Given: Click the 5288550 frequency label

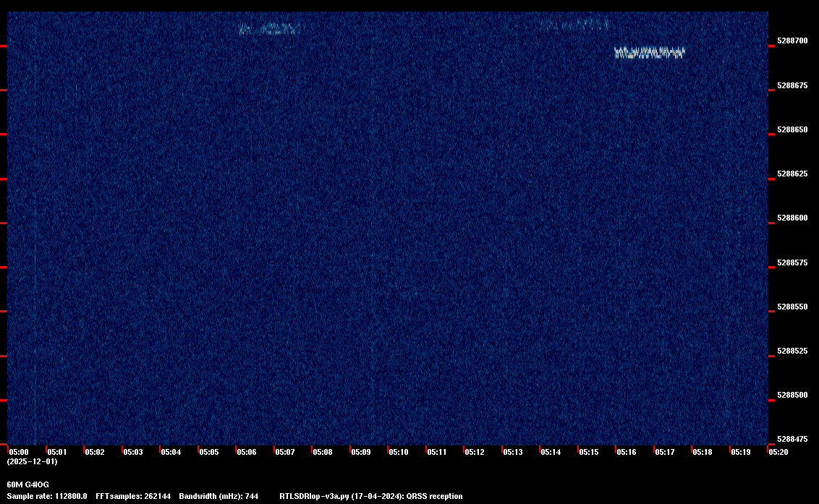Looking at the screenshot, I should coord(792,307).
